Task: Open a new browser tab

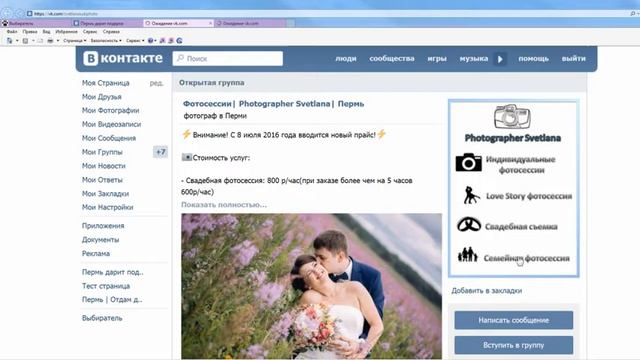Action: [290, 23]
